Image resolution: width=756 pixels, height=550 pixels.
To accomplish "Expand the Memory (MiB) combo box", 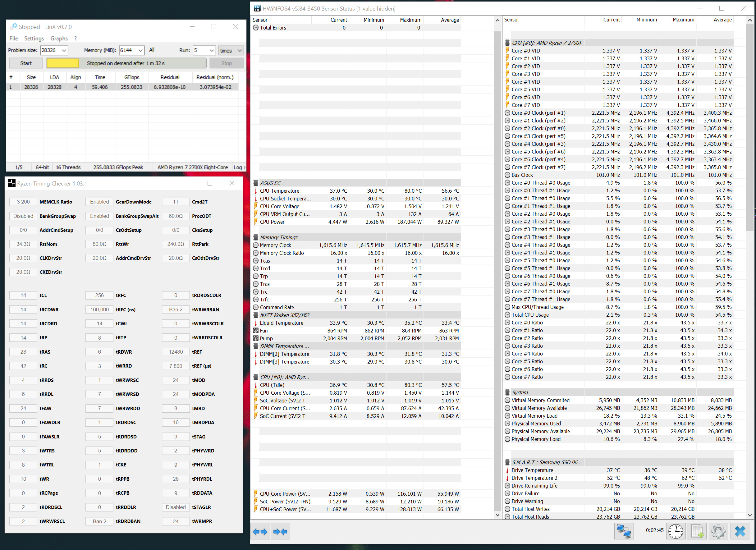I will 140,50.
